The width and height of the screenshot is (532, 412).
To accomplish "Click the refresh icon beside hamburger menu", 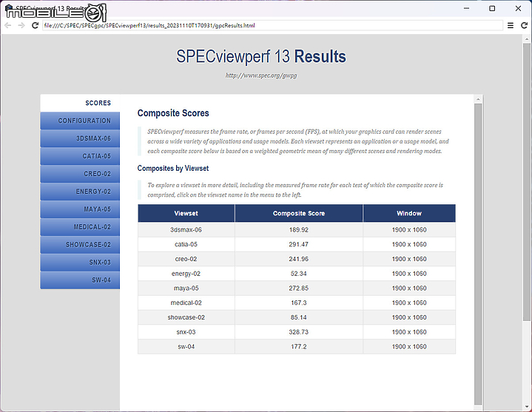I will 524,25.
